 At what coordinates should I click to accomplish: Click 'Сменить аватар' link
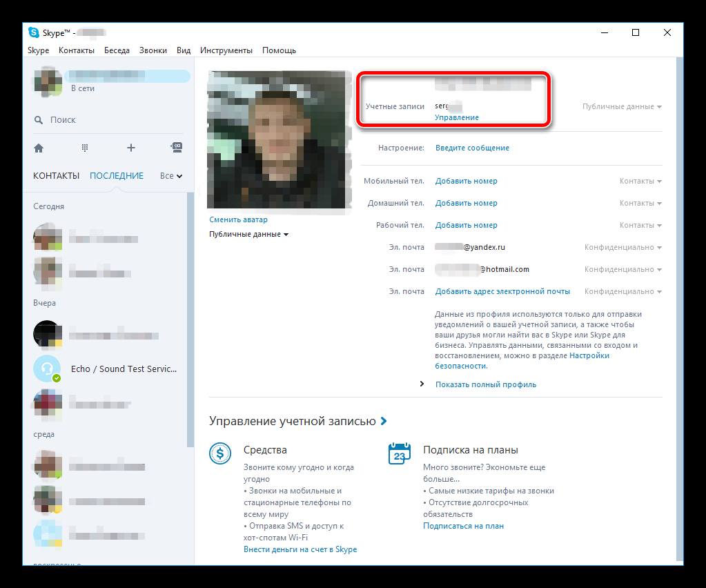click(238, 219)
